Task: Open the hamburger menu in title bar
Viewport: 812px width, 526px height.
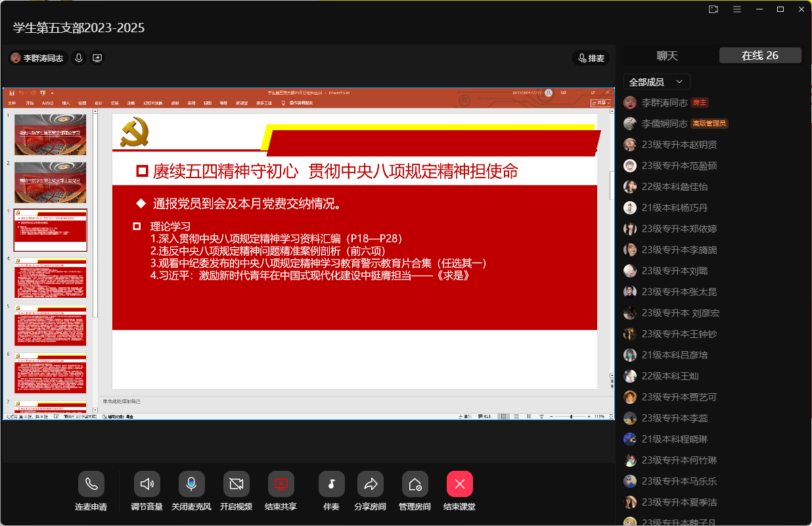Action: (737, 9)
